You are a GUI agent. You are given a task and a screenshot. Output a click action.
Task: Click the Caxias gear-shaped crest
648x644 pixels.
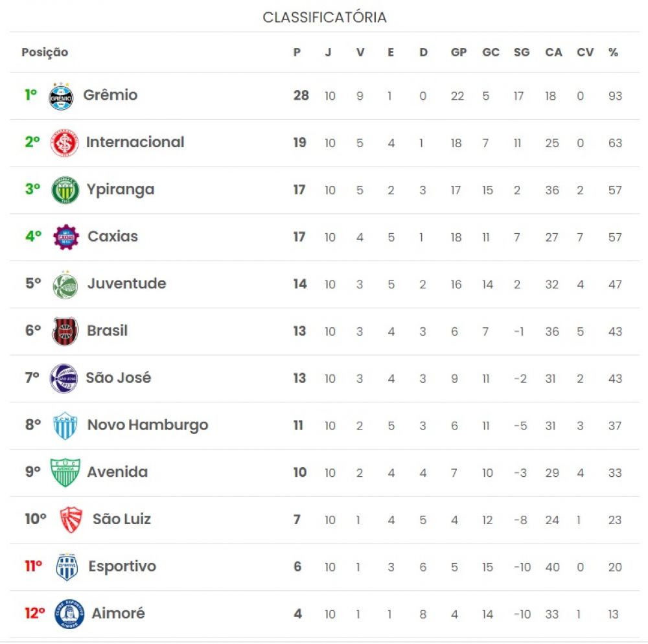pyautogui.click(x=66, y=237)
